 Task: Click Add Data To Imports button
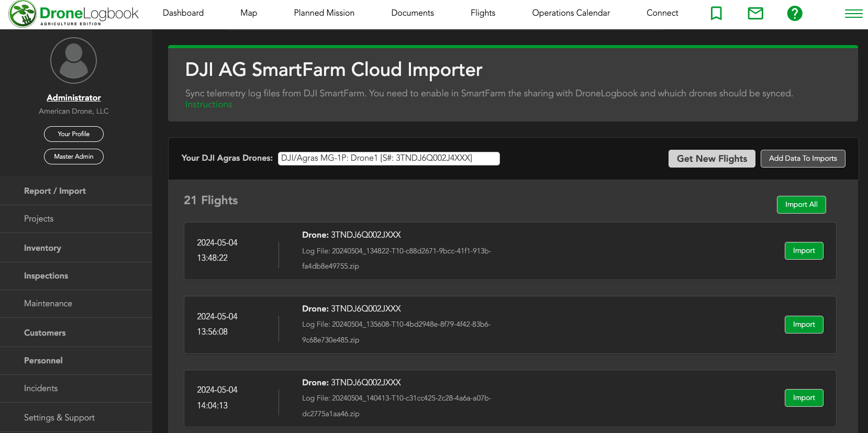(803, 159)
